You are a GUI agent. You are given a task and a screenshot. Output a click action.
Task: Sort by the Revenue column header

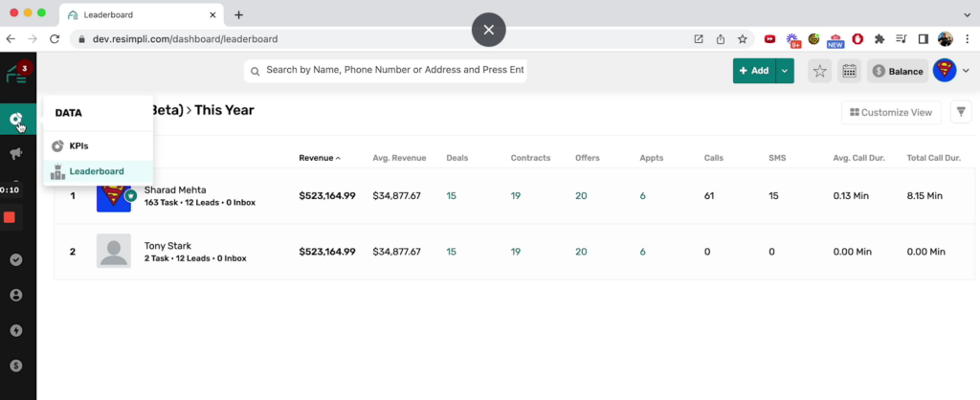click(x=320, y=158)
